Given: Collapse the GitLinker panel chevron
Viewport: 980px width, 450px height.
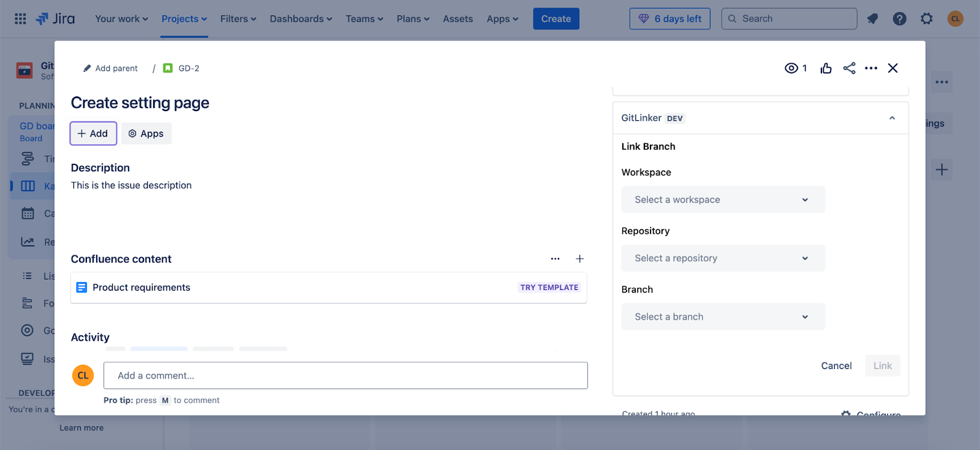Looking at the screenshot, I should pos(892,118).
